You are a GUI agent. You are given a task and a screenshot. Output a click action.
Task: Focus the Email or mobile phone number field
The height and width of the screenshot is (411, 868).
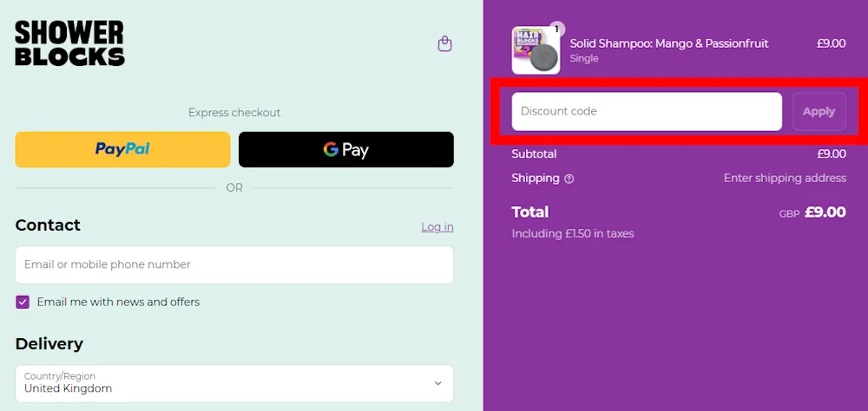234,264
